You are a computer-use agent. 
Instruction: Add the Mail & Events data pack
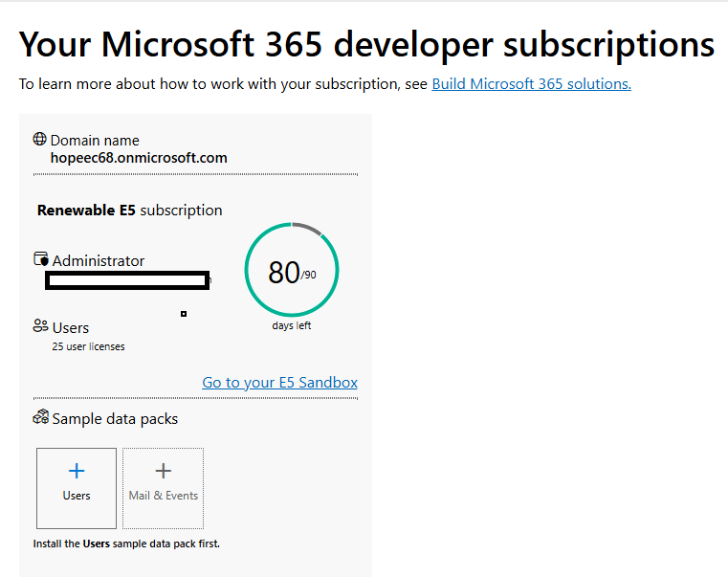[x=163, y=488]
